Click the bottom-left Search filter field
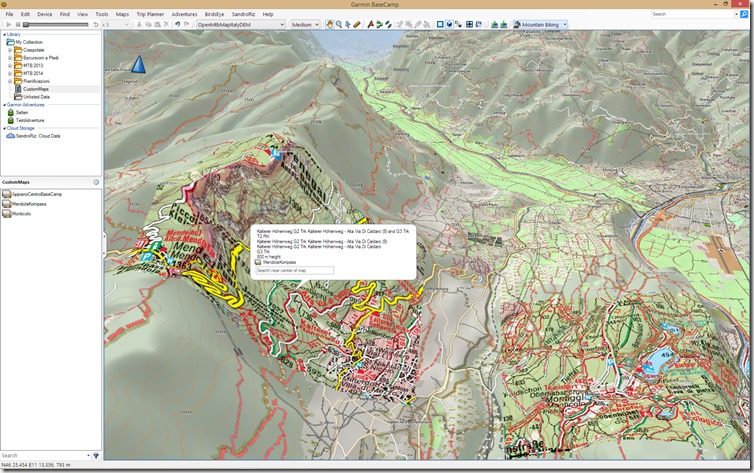Screen dimensions: 754x473 pyautogui.click(x=43, y=455)
